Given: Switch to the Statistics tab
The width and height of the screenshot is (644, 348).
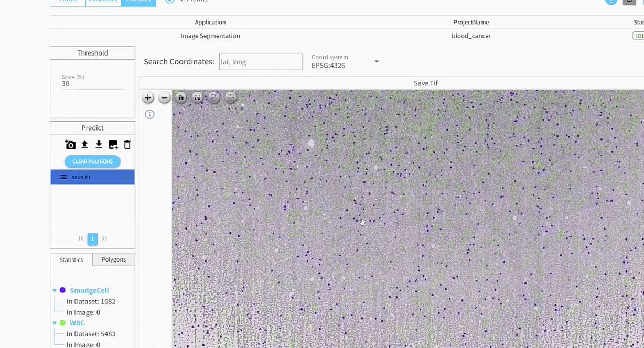Looking at the screenshot, I should pyautogui.click(x=71, y=259).
